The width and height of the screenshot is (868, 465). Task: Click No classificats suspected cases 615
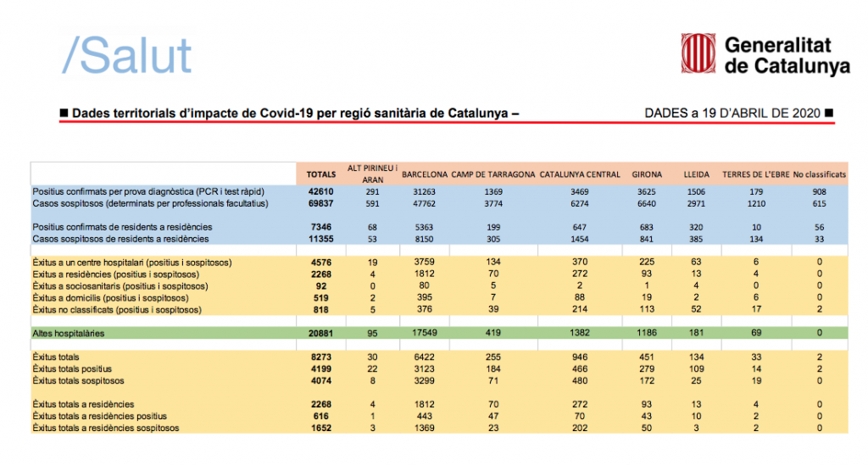tap(820, 203)
